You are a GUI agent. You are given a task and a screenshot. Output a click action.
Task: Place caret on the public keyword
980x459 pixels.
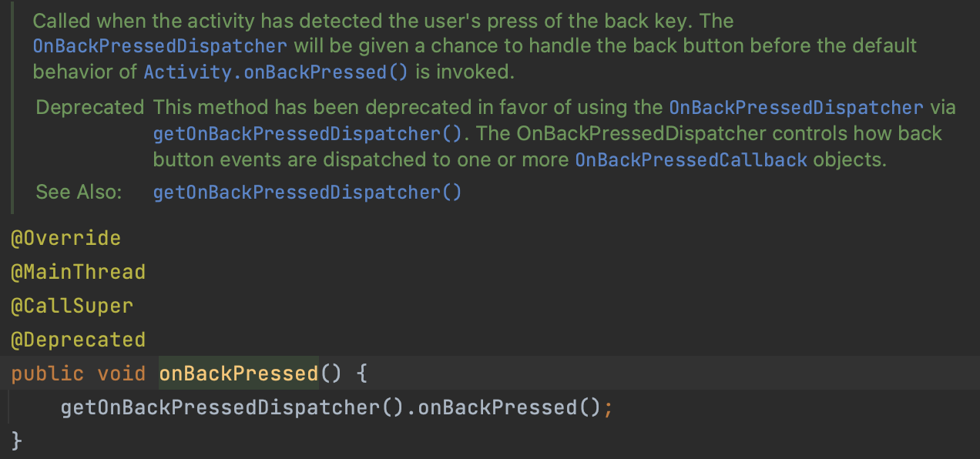tap(47, 374)
